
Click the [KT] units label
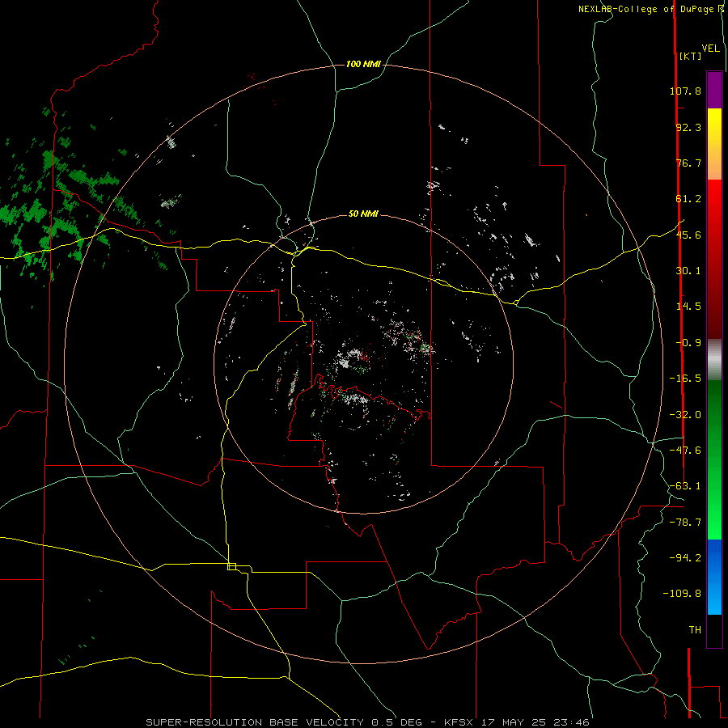(x=690, y=56)
